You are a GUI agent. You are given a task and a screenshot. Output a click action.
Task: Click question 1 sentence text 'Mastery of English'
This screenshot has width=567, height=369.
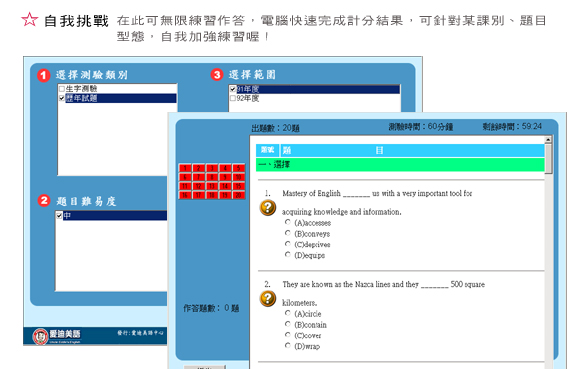[x=311, y=193]
